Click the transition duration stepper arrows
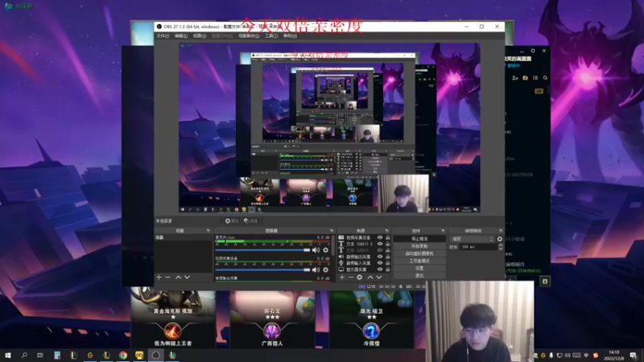The image size is (644, 362). pos(500,247)
